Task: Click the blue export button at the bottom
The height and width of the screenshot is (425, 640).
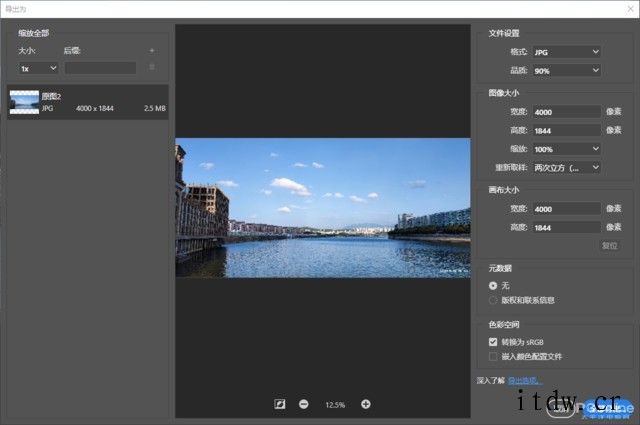Action: (x=608, y=408)
